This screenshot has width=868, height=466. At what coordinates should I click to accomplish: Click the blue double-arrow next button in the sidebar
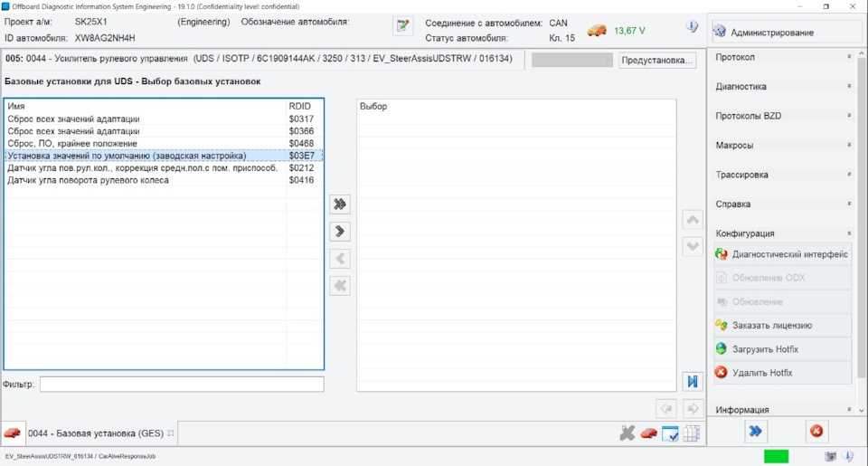[x=756, y=431]
